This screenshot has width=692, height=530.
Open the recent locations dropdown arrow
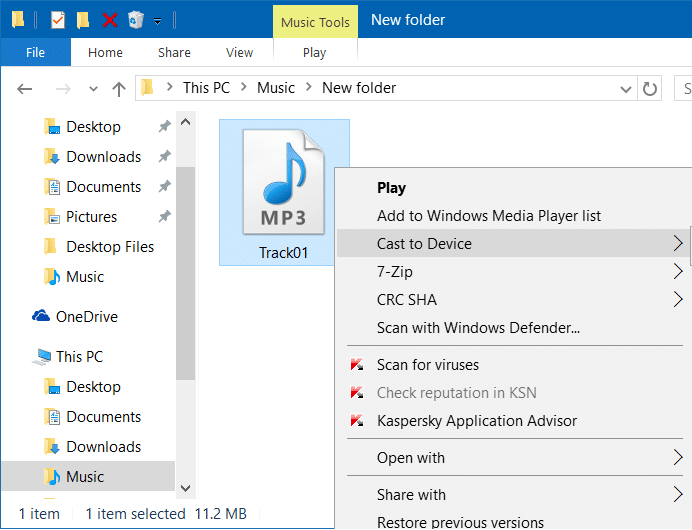[93, 89]
